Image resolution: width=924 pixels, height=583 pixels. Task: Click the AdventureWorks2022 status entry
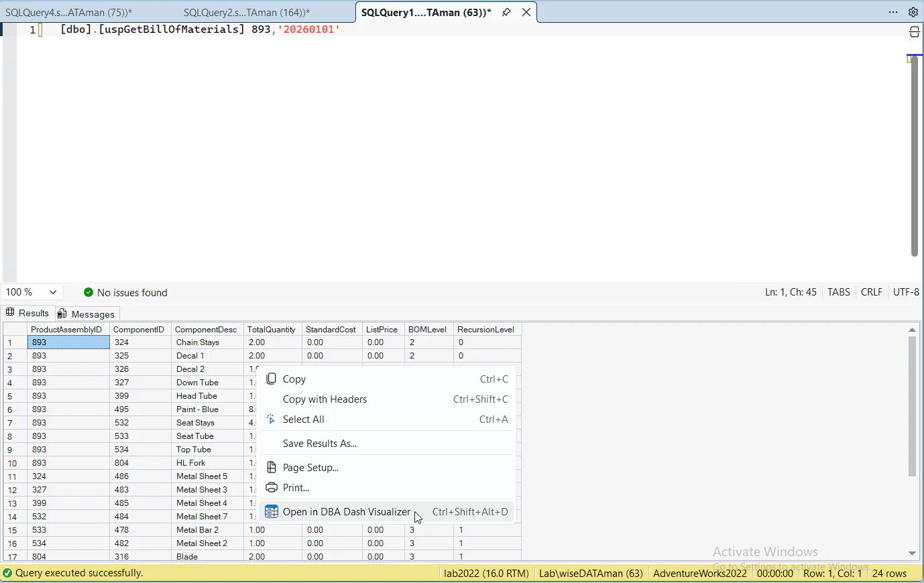700,573
